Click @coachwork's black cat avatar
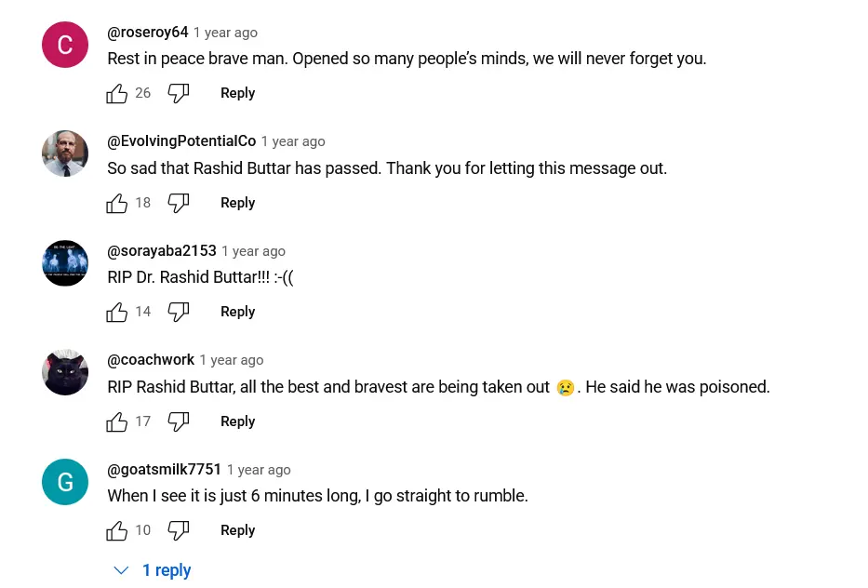The height and width of the screenshot is (588, 868). [x=65, y=372]
